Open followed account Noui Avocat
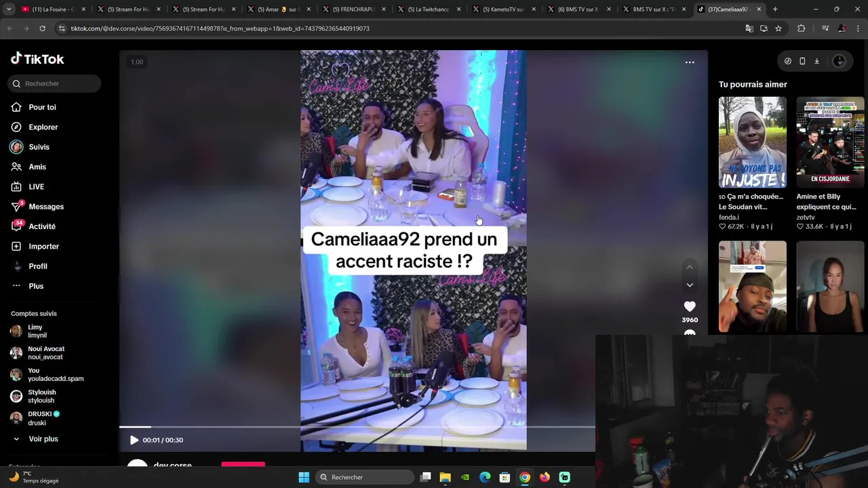This screenshot has height=488, width=868. [x=46, y=353]
